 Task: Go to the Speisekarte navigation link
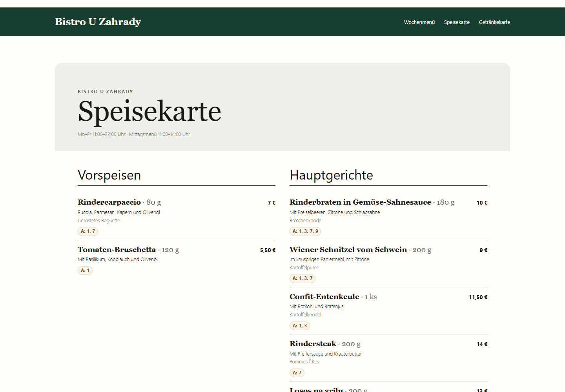pos(457,22)
